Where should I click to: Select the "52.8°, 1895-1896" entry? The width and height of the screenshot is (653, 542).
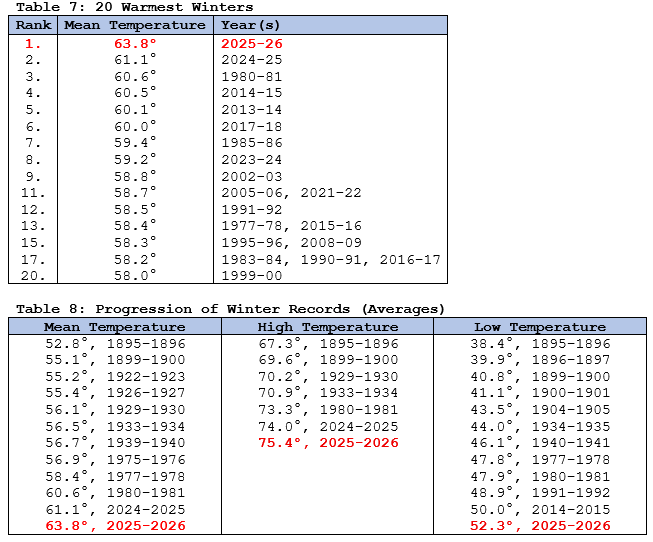tap(115, 343)
